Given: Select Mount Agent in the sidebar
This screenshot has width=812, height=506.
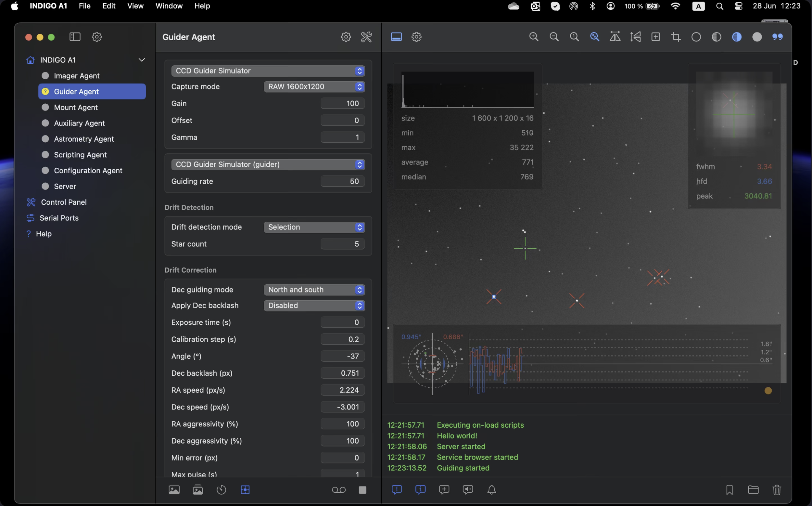Looking at the screenshot, I should point(76,108).
